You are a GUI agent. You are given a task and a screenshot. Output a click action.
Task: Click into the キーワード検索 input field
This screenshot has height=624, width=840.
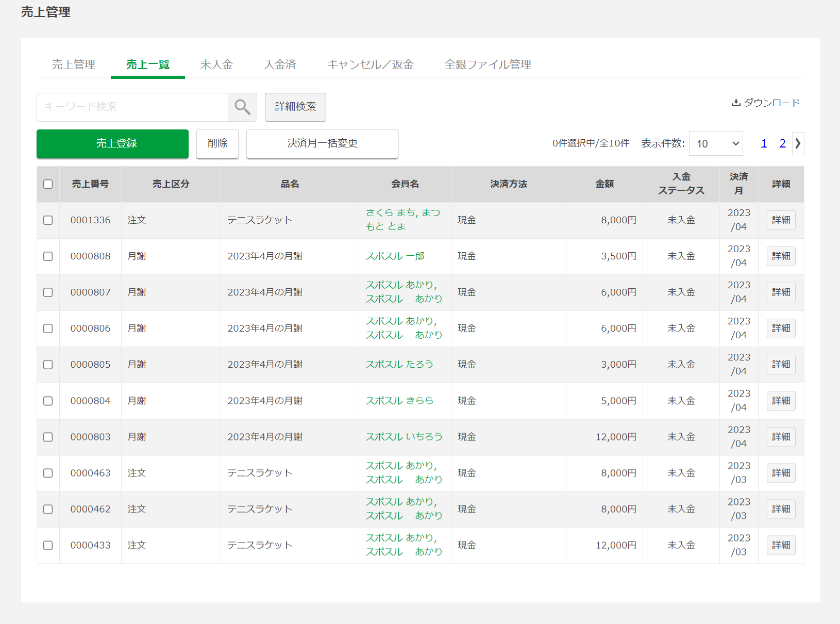[132, 107]
